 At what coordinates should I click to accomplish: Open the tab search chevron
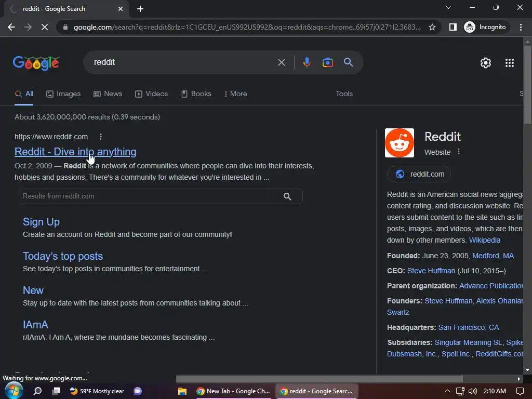448,7
